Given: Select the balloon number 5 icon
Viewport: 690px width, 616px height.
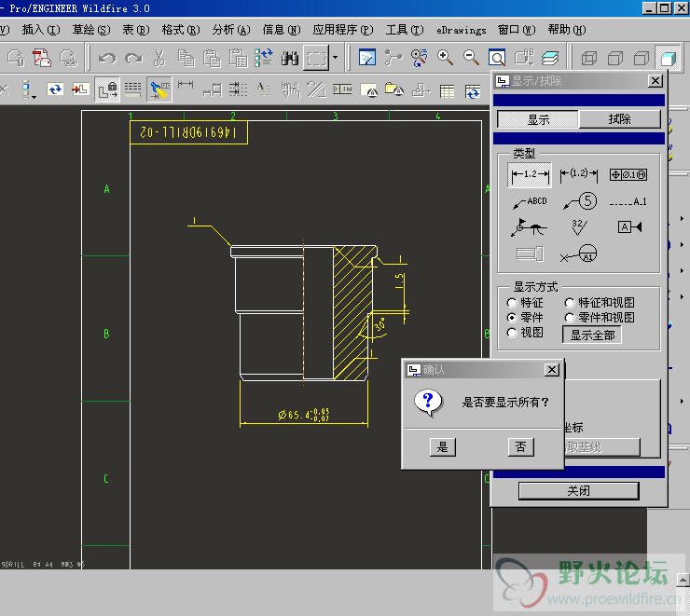Looking at the screenshot, I should click(580, 201).
